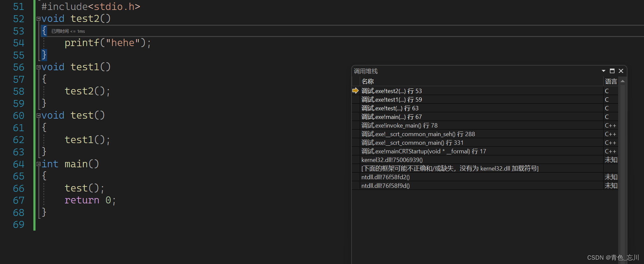Collapse the test() function fold marker

click(38, 116)
